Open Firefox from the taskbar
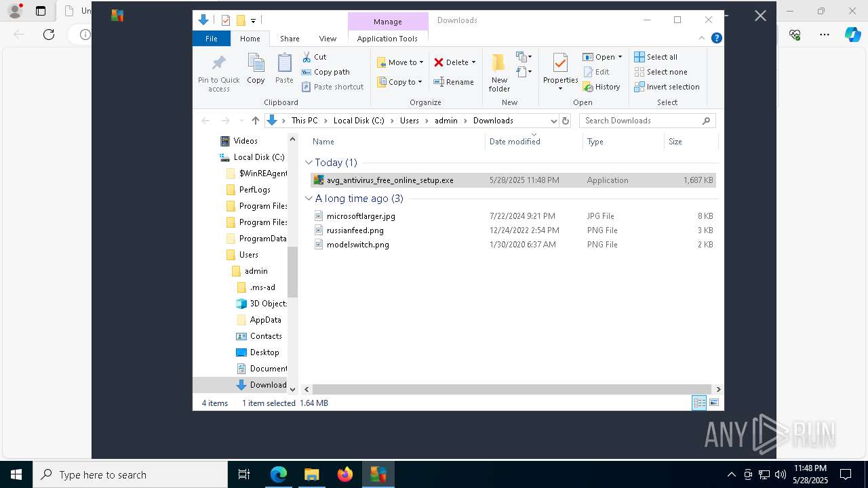Screen dimensions: 868x488 pos(344,474)
